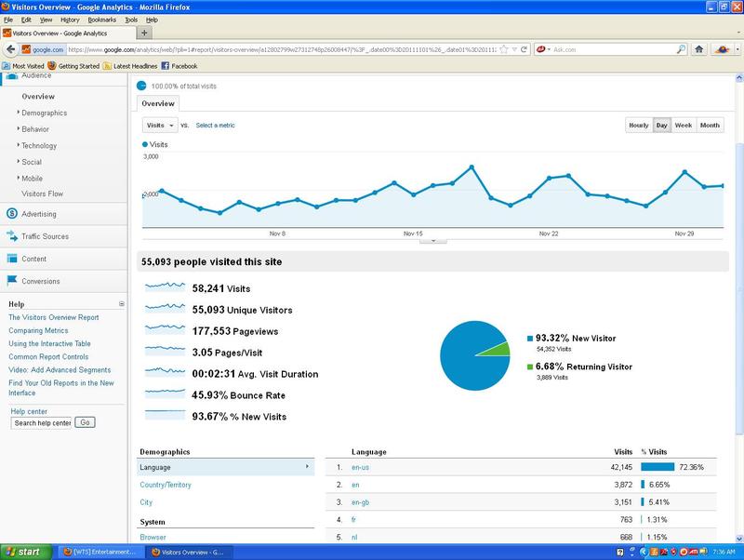Click the Go button in help search

click(85, 422)
